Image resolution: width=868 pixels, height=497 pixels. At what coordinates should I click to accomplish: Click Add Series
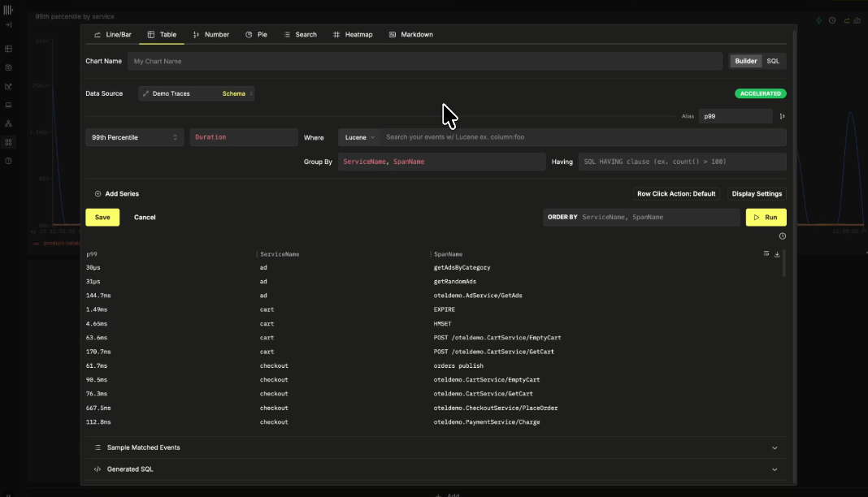(117, 194)
